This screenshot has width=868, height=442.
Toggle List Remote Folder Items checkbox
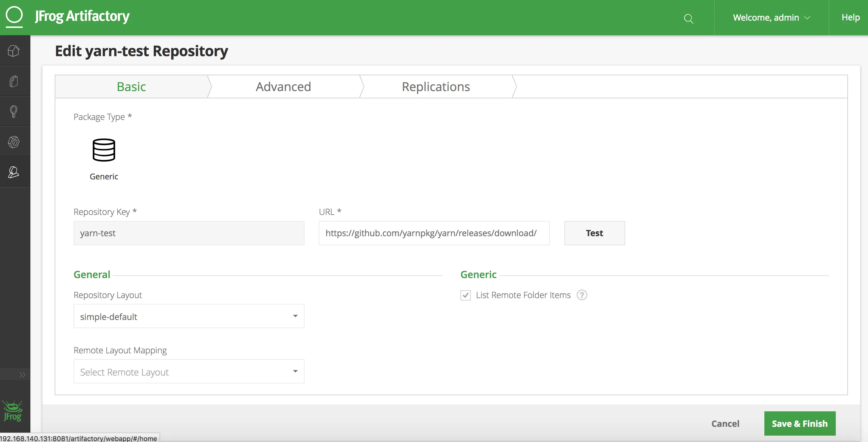point(465,295)
